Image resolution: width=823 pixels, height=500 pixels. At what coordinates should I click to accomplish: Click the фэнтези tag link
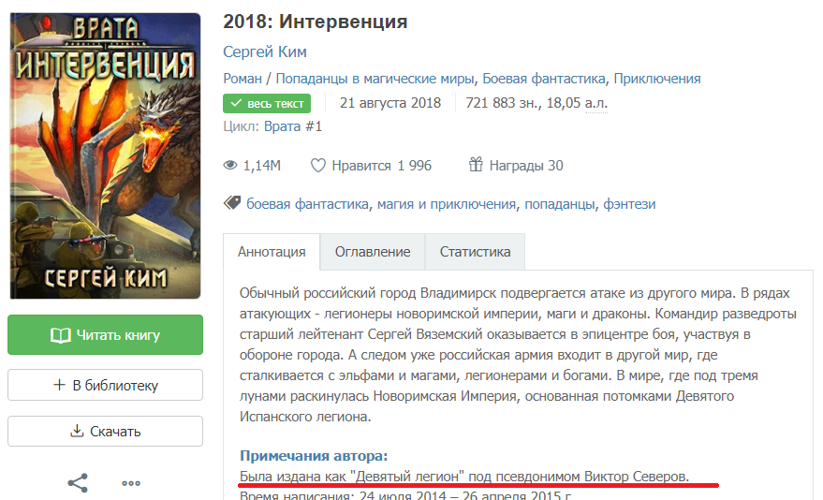(629, 204)
